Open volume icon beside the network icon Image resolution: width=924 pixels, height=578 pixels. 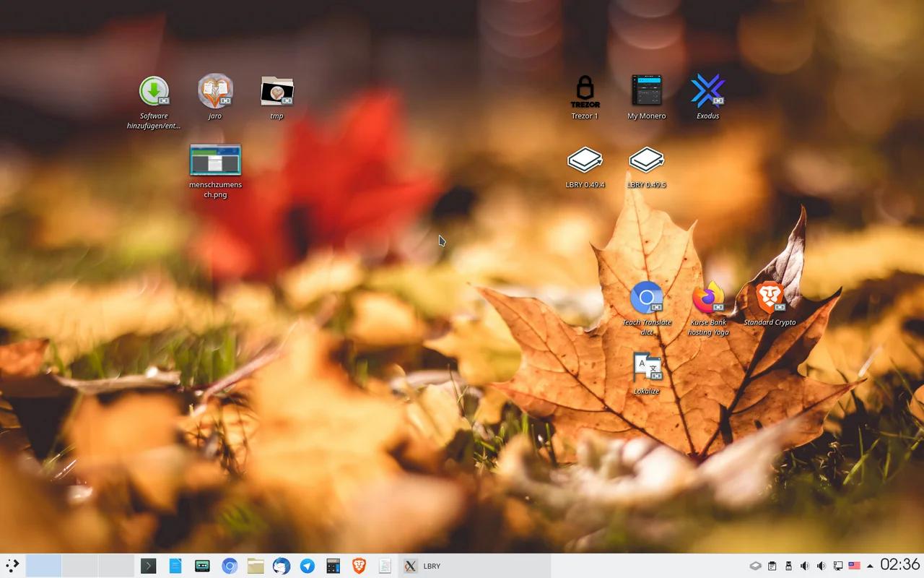pos(821,566)
